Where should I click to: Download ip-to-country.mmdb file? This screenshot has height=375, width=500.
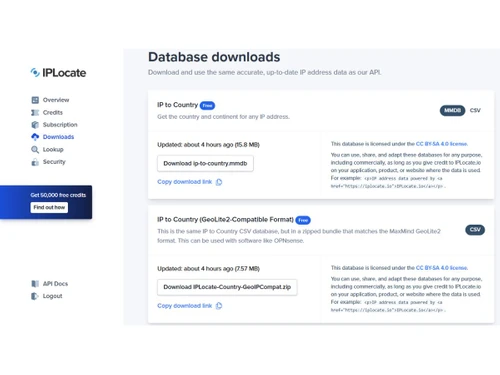205,163
